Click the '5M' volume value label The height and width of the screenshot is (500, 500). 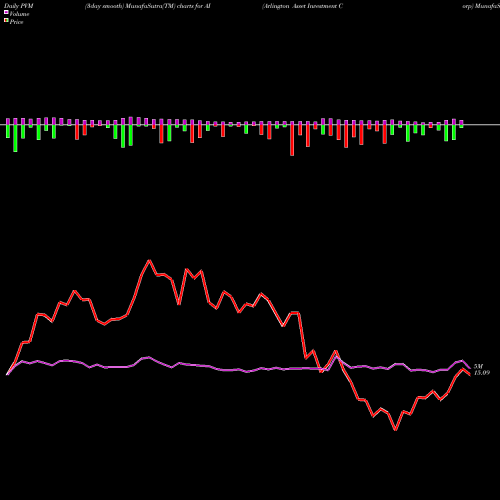pyautogui.click(x=478, y=367)
